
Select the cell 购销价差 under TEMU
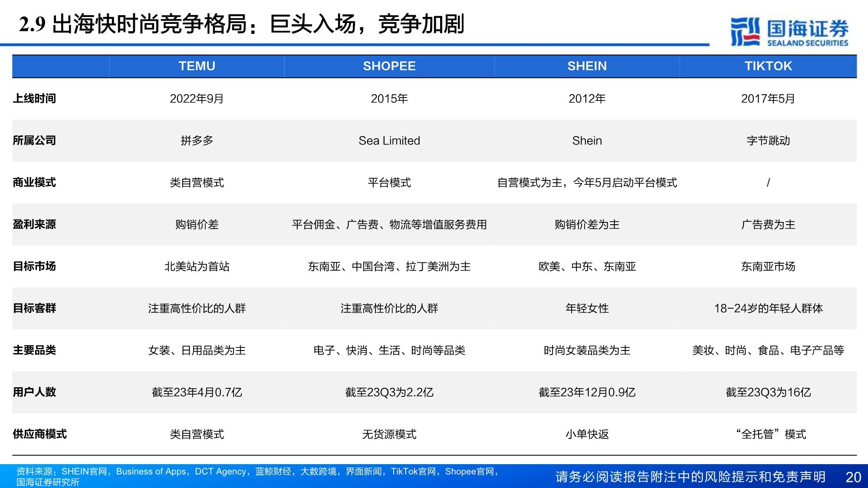pyautogui.click(x=197, y=224)
